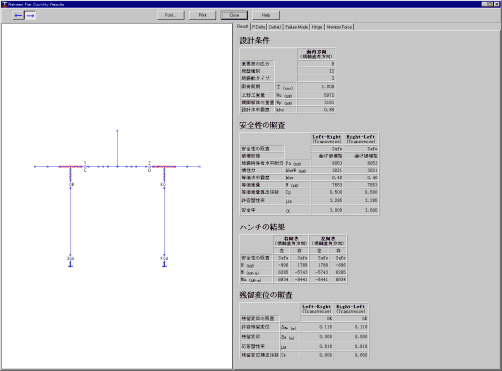Open the Hinge tab
Screen dimensions: 502x371
coord(317,27)
